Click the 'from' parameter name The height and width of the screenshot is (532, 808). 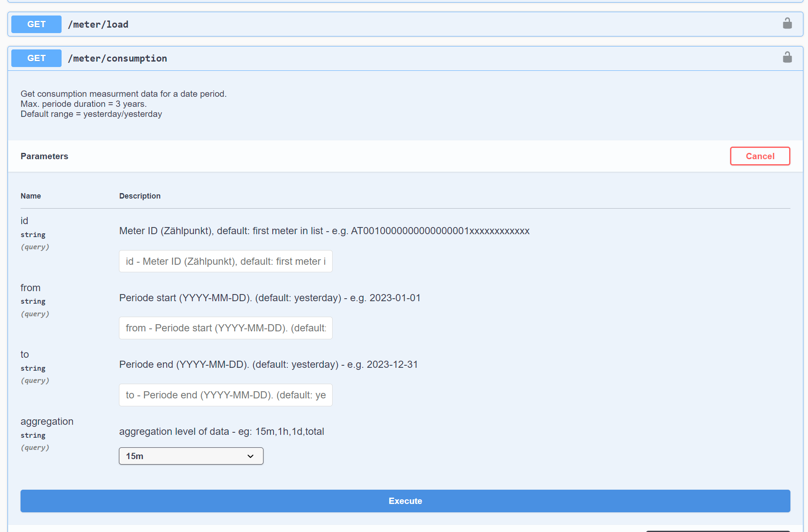(x=30, y=288)
